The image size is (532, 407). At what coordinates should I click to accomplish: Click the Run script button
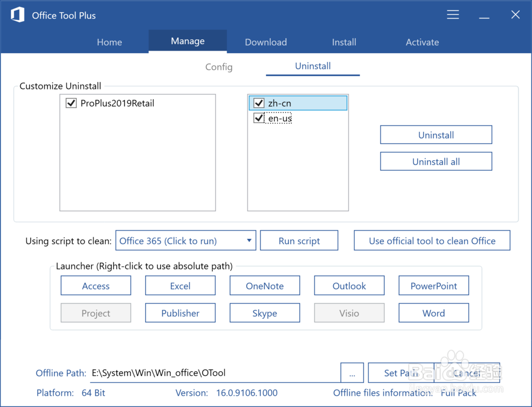(299, 240)
